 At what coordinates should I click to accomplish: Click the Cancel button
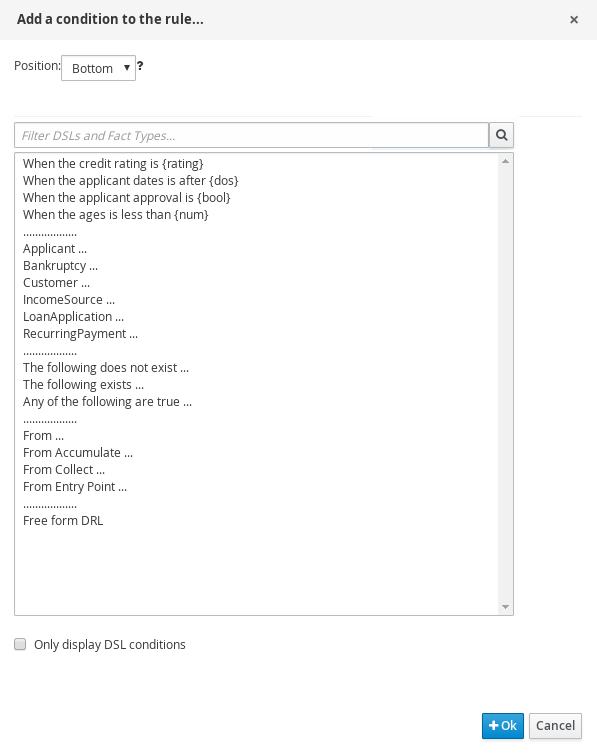(555, 726)
